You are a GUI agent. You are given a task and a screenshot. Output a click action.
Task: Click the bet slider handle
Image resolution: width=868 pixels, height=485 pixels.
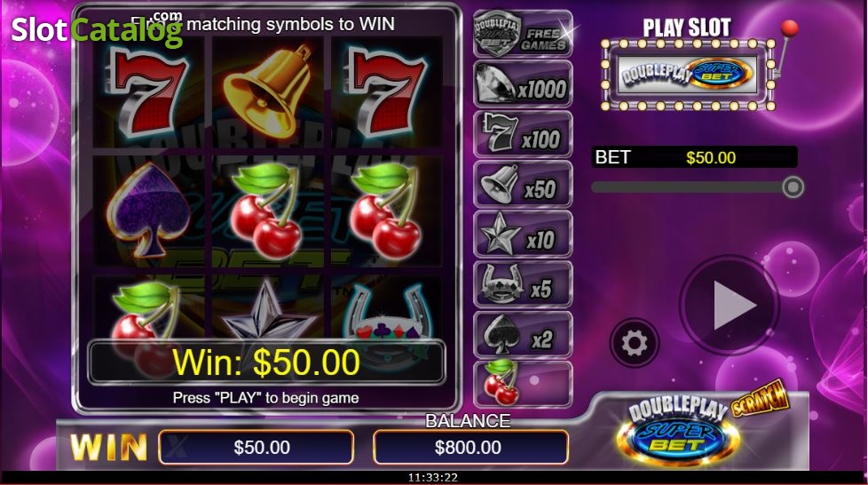(793, 187)
